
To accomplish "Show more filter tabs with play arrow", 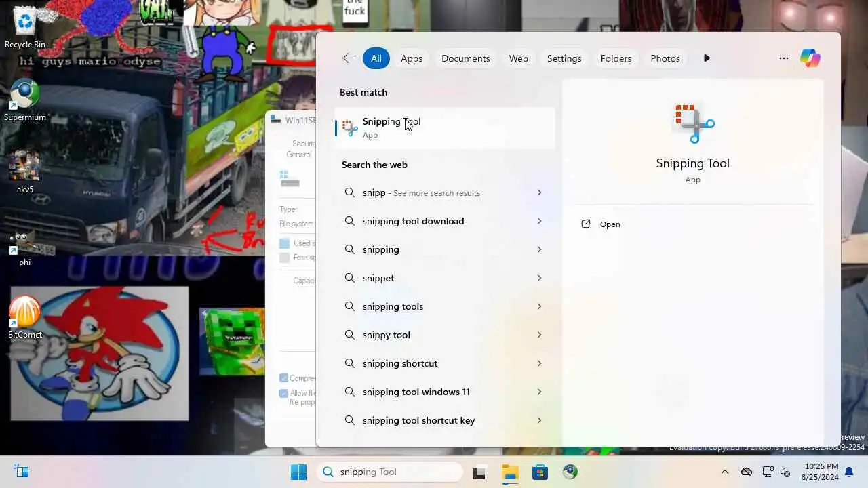I will click(x=707, y=58).
